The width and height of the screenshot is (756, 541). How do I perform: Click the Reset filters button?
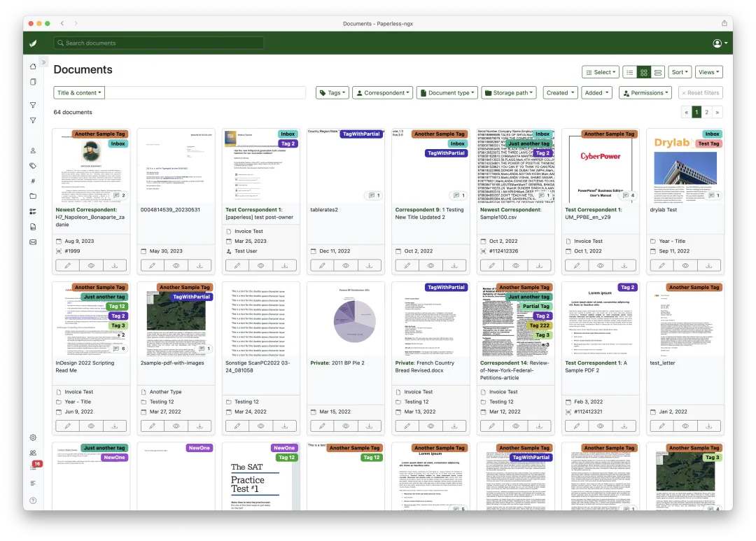pos(700,92)
